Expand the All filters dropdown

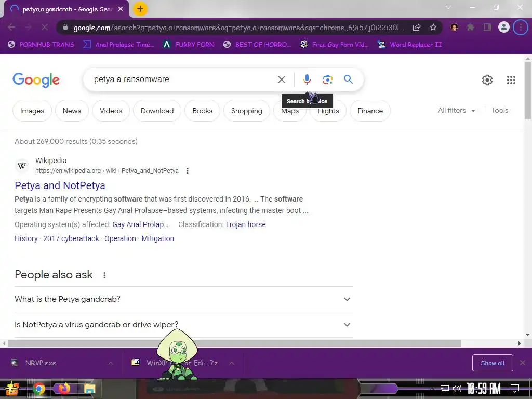point(456,110)
